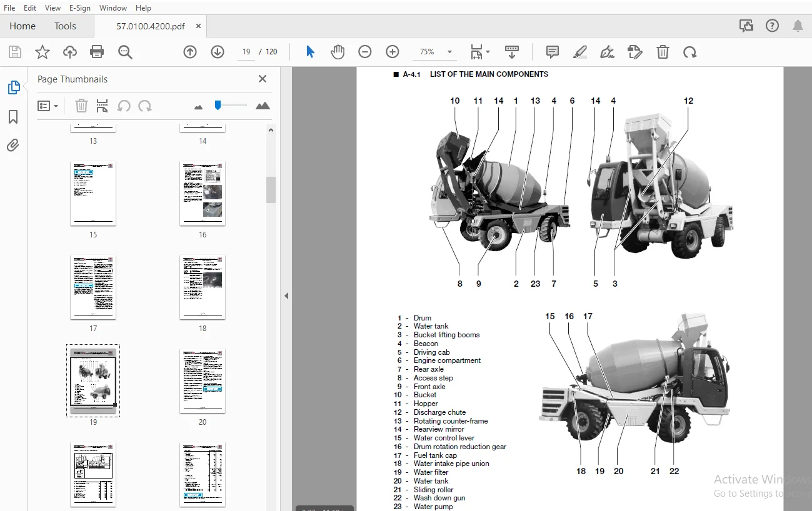Click the share screen icon at top right

(x=746, y=26)
